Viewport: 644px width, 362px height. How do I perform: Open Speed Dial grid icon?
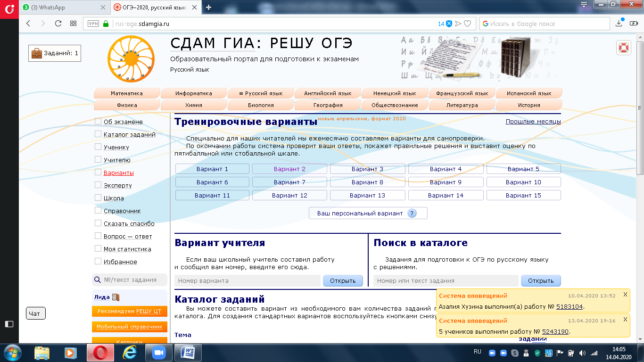(x=73, y=24)
